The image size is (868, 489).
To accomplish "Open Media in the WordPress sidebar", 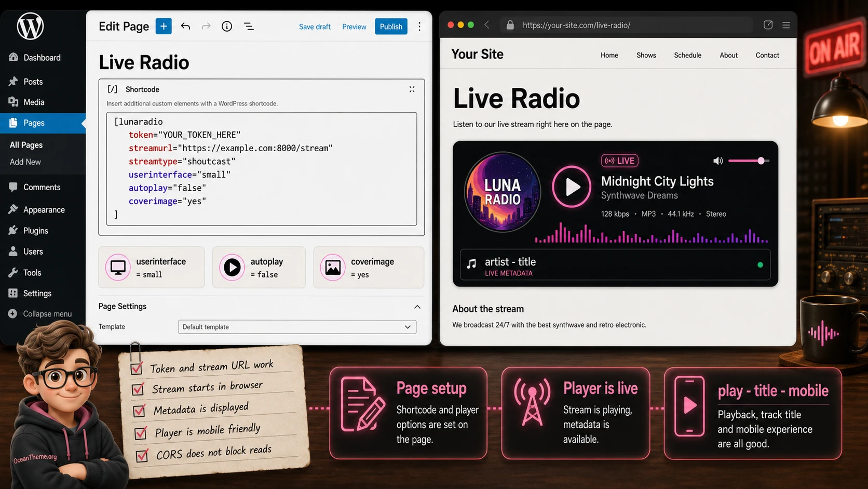I will point(26,102).
